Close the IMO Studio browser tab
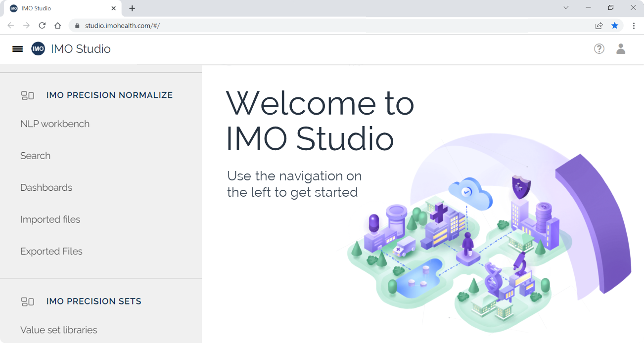 coord(114,8)
